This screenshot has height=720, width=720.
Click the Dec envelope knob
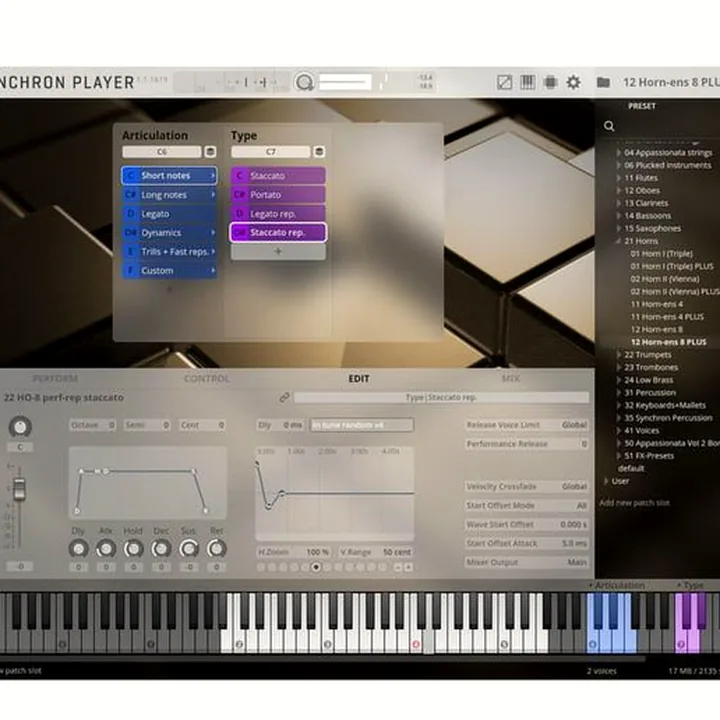pyautogui.click(x=161, y=549)
